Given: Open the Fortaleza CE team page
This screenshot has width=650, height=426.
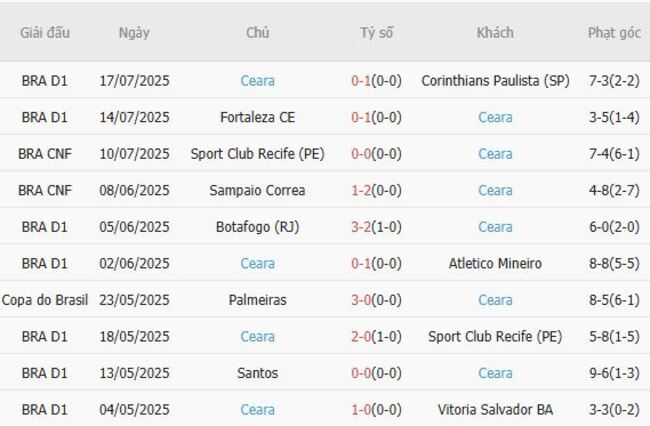Looking at the screenshot, I should coord(257,117).
